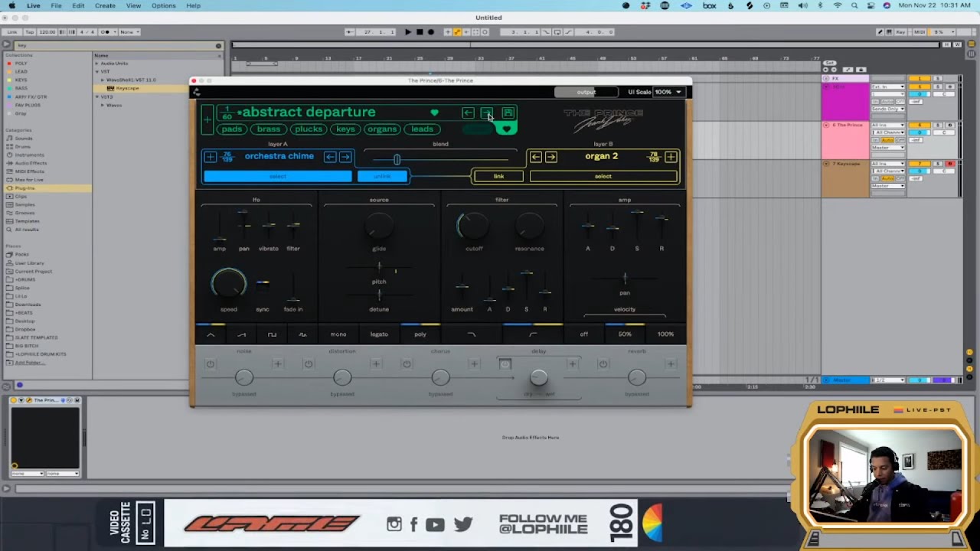This screenshot has height=551, width=980.
Task: Toggle distortion effect power button
Action: pos(309,364)
